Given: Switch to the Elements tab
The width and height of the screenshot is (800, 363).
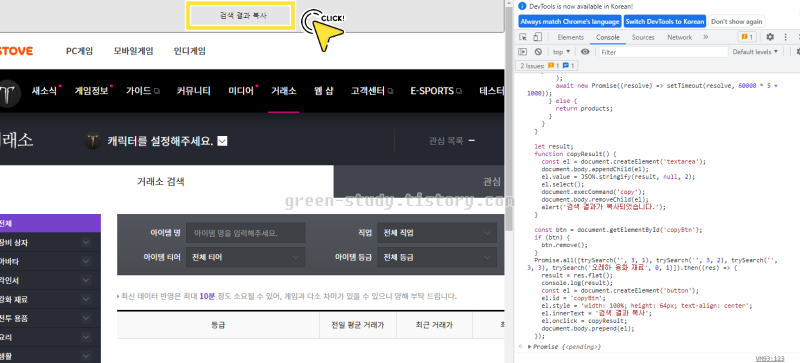Looking at the screenshot, I should point(570,37).
